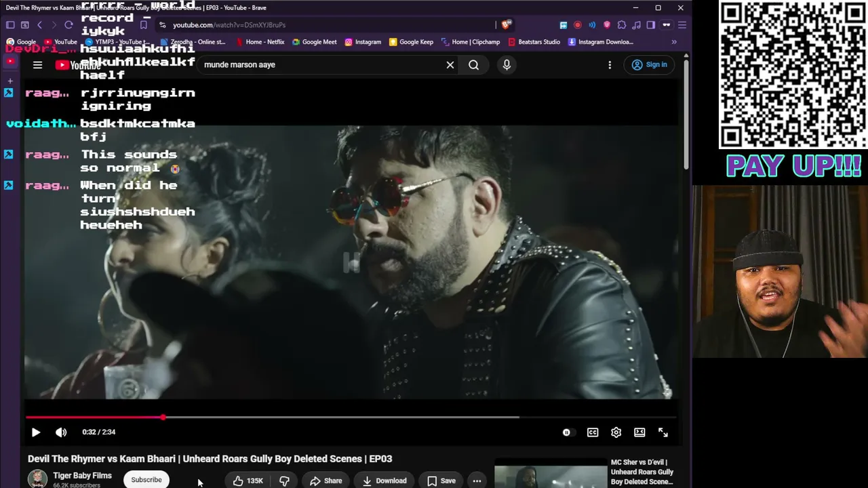Open YouTube three-dot settings menu
The image size is (868, 488).
[610, 65]
